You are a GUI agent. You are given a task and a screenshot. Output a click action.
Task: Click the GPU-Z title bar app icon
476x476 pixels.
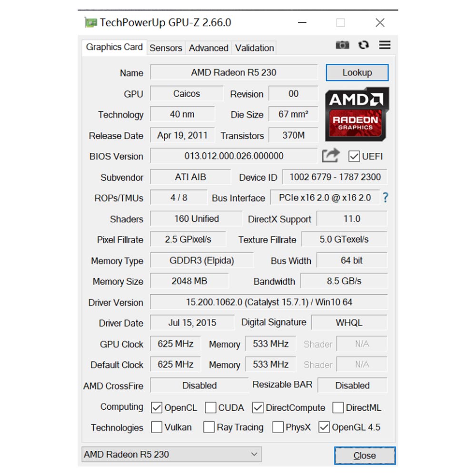click(90, 22)
